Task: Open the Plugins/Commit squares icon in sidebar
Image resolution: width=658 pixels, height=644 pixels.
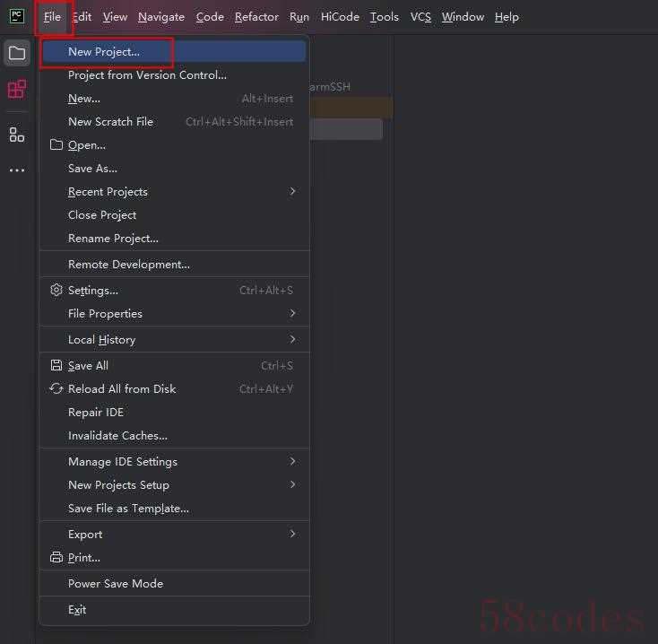Action: (17, 89)
